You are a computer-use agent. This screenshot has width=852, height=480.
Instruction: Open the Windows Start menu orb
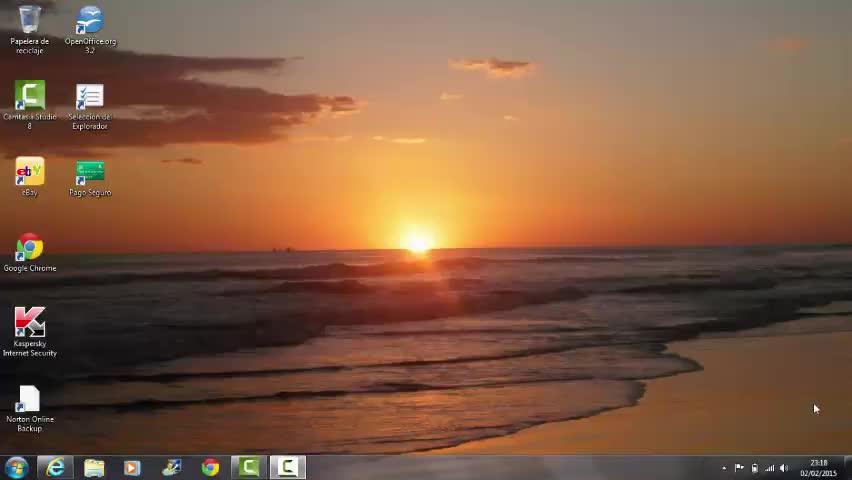tap(16, 468)
